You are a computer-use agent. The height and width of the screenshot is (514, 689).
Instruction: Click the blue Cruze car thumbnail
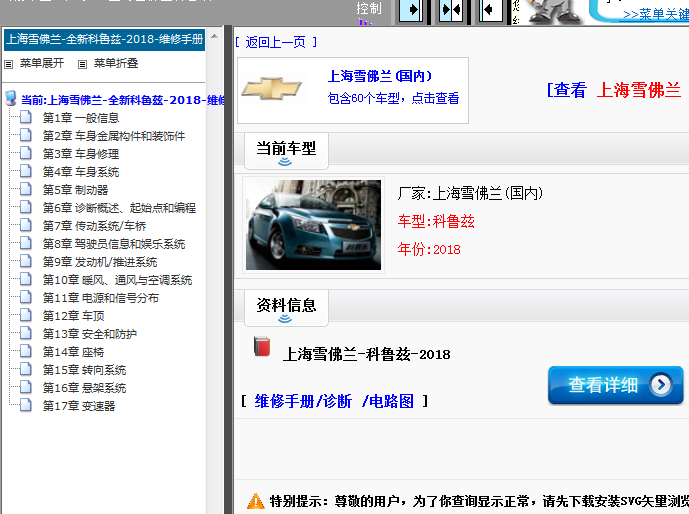(313, 225)
